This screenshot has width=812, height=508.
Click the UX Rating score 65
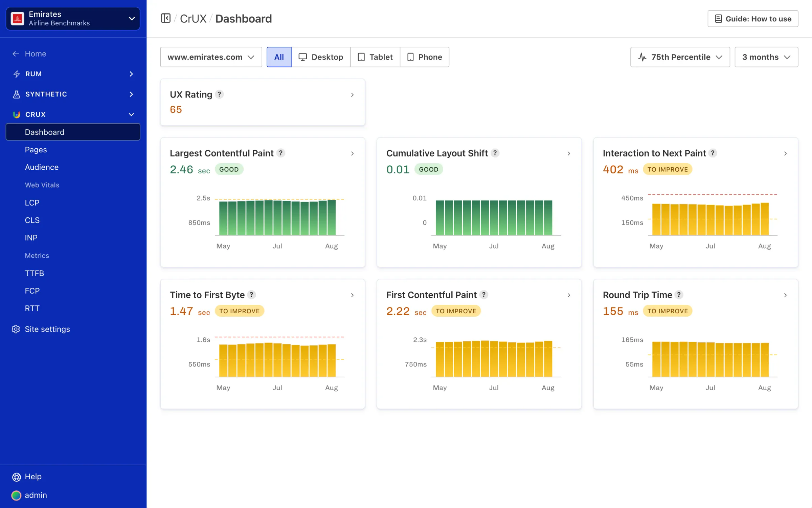click(176, 109)
